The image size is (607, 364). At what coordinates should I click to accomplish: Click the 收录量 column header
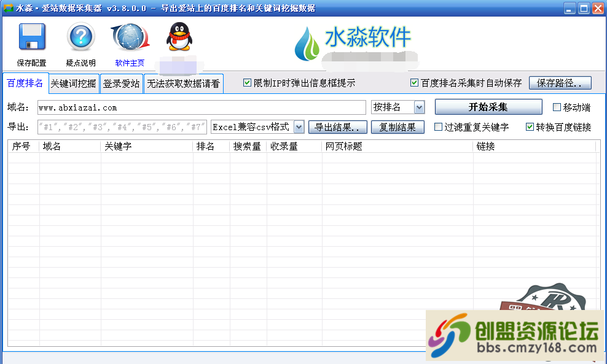tap(294, 146)
